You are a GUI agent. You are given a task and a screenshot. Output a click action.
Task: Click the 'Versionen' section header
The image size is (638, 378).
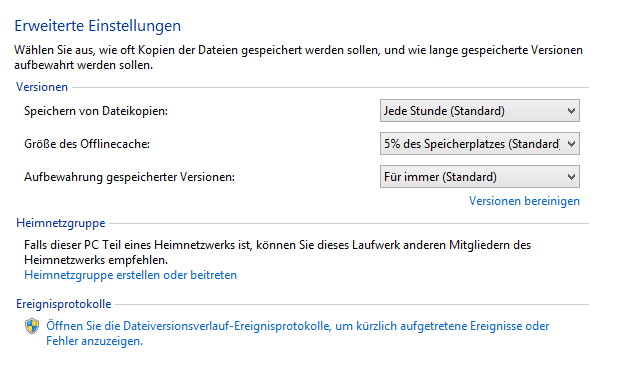tap(42, 87)
